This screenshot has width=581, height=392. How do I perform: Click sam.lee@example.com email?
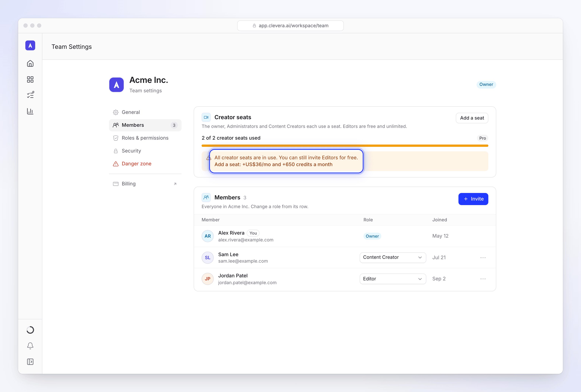click(243, 261)
